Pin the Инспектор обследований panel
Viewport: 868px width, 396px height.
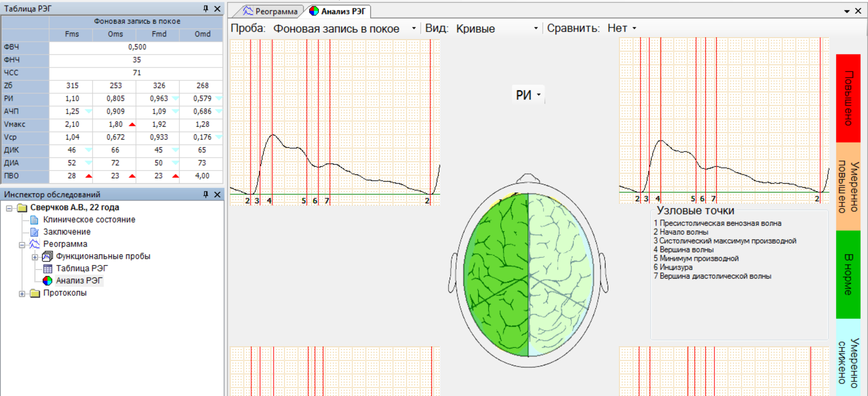206,194
